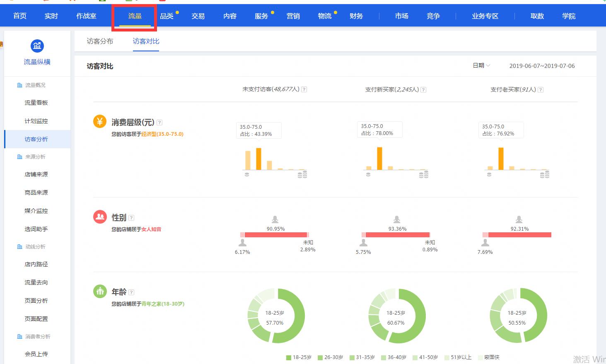Open the help icon next to 消费层级(元)
The image size is (606, 364).
(x=159, y=122)
